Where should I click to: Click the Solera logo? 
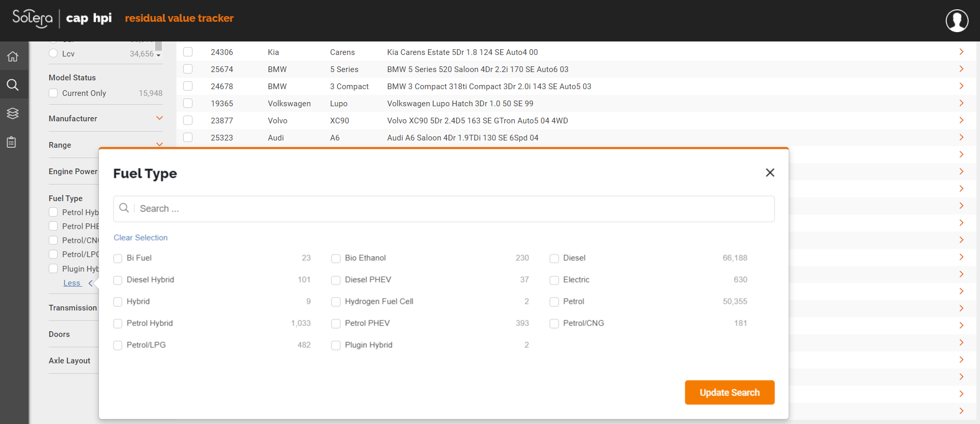tap(32, 18)
